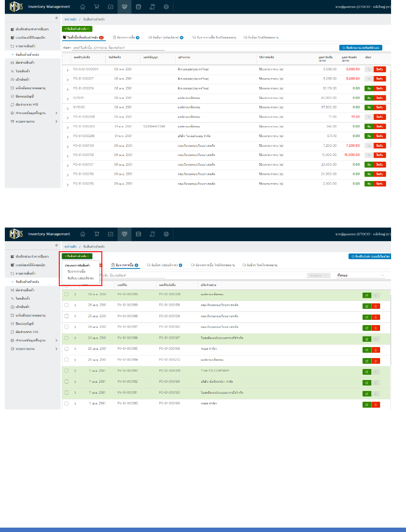Expand RV-61-000182 row chevron
The image size is (406, 532).
click(75, 381)
